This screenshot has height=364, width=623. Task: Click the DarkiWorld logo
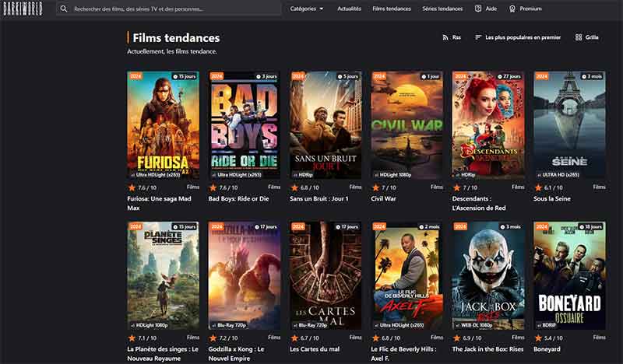(x=23, y=9)
